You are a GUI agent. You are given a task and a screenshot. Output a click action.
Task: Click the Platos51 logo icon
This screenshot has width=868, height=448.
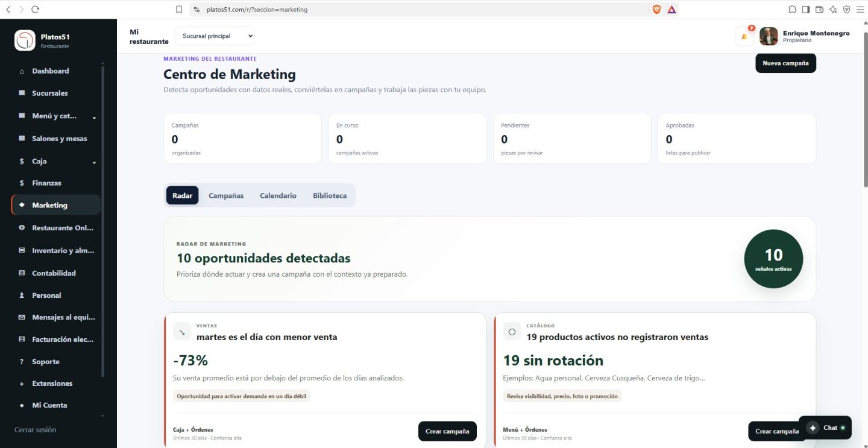click(25, 40)
